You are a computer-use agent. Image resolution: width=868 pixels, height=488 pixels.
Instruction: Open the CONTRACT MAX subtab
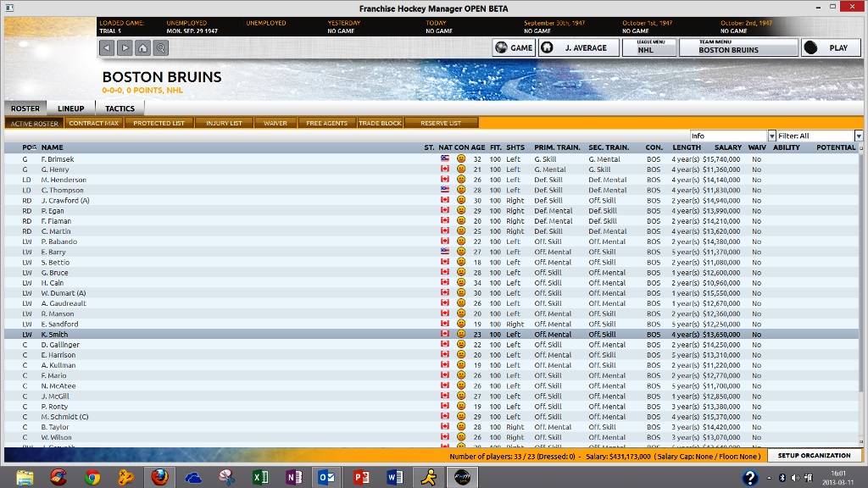(94, 123)
